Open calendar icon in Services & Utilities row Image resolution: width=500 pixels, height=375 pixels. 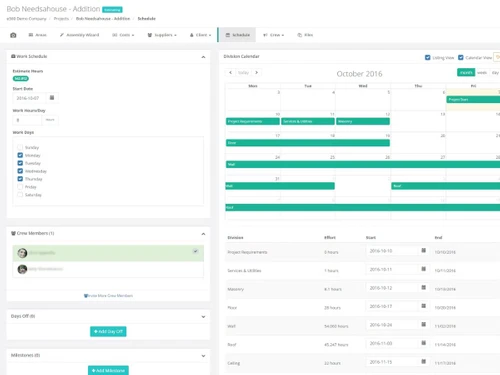423,269
